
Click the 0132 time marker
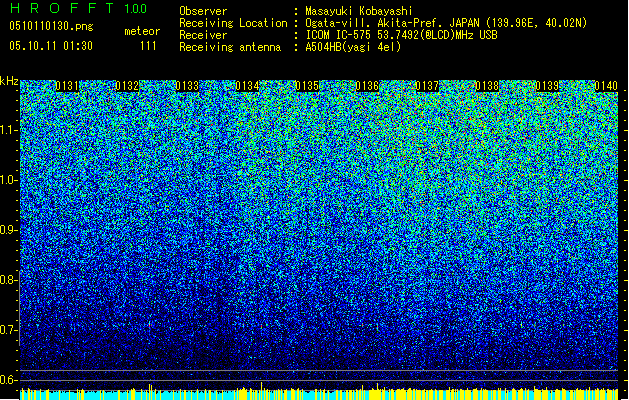[x=127, y=86]
